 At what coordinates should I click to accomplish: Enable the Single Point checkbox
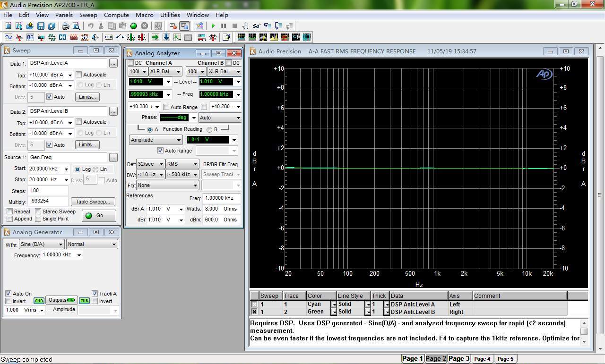(38, 219)
